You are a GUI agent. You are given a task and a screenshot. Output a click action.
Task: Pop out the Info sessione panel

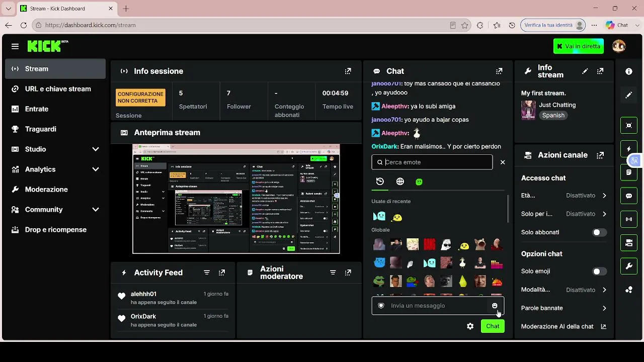click(x=348, y=71)
